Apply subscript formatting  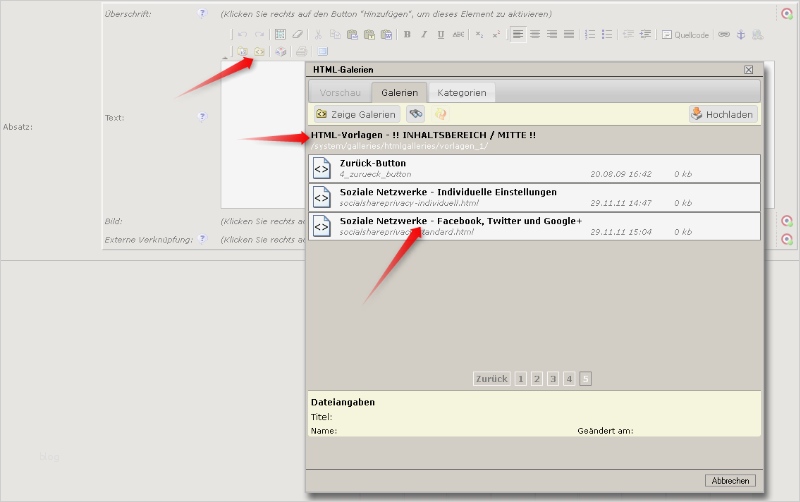(x=479, y=35)
